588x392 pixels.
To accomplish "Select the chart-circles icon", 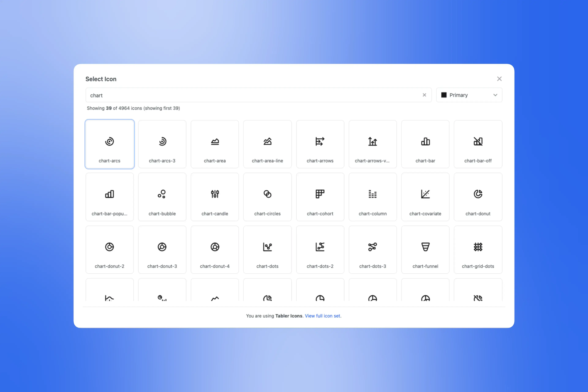I will click(267, 197).
